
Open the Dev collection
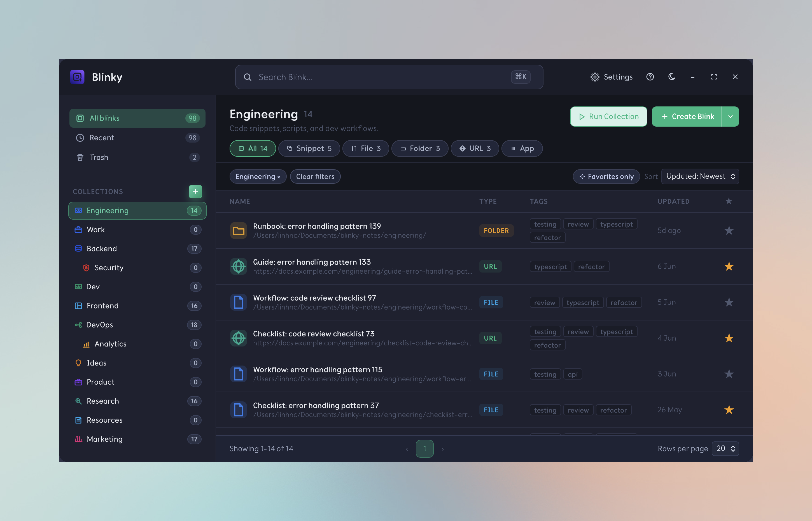pyautogui.click(x=137, y=287)
